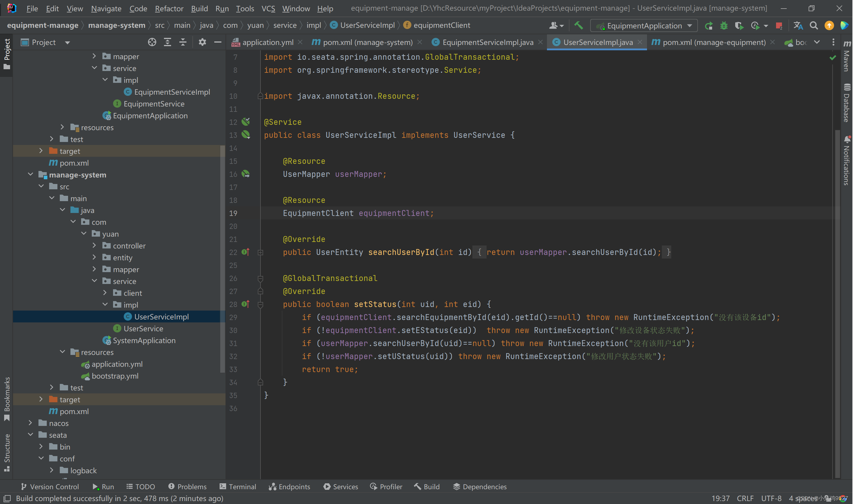
Task: Expand the nacos folder in project tree
Action: coord(31,422)
